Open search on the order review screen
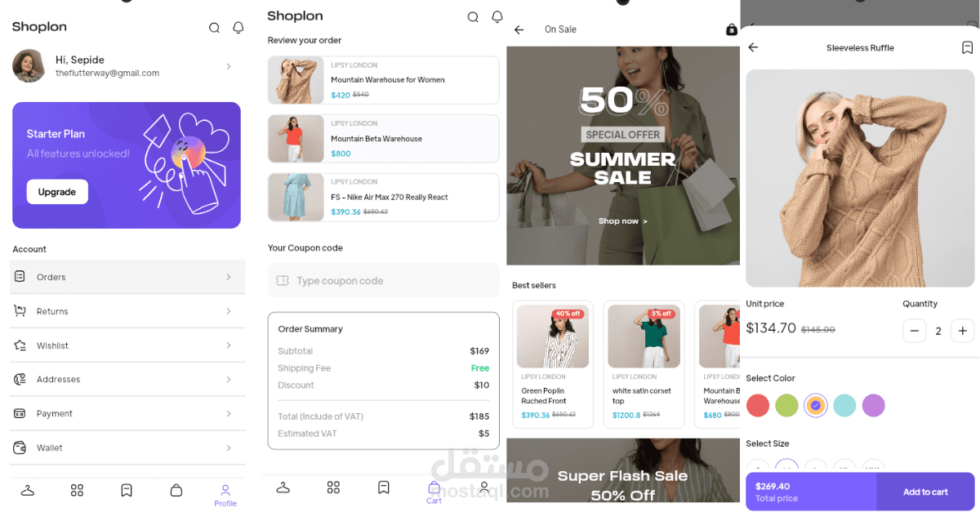Viewport: 980px width, 512px height. [473, 17]
